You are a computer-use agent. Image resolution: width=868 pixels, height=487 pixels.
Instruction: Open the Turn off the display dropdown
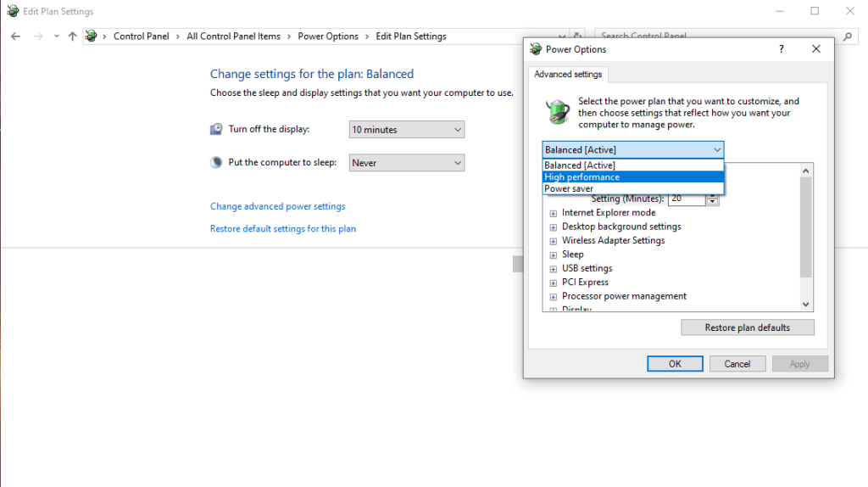tap(407, 130)
